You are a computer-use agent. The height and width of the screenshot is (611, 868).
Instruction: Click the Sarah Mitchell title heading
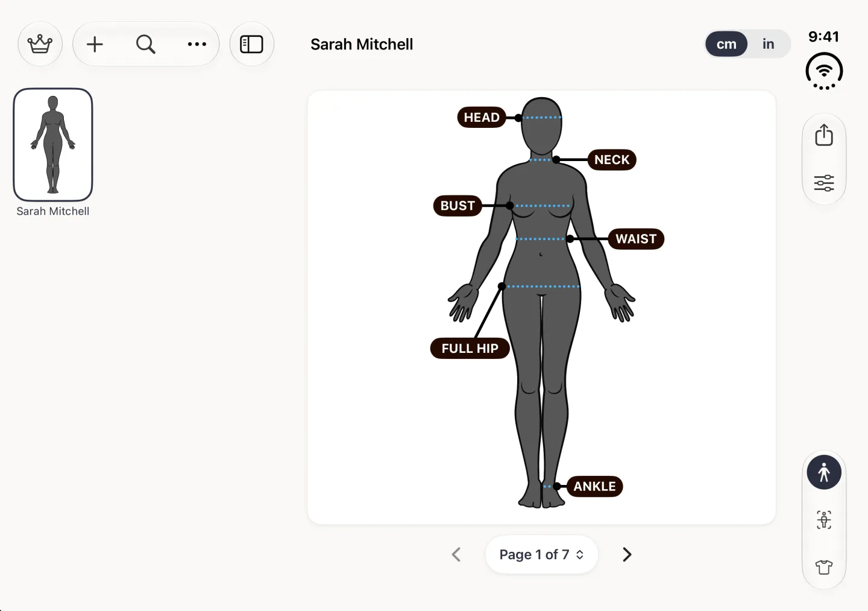coord(362,44)
